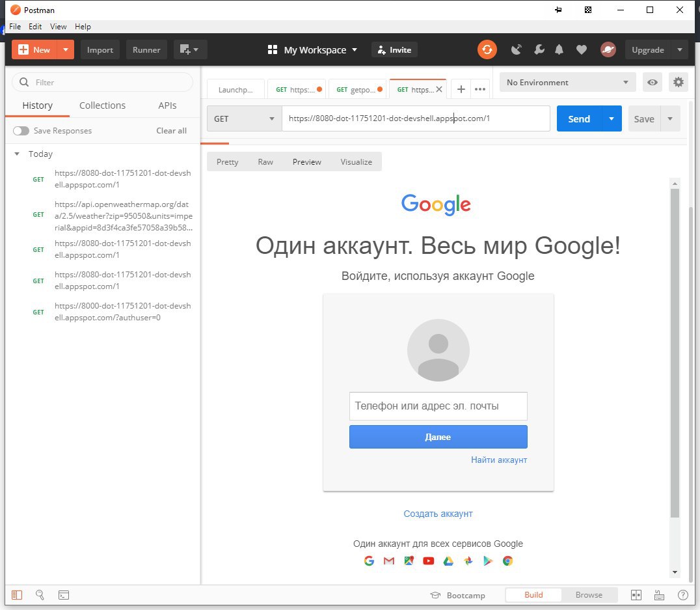
Task: Open the Upgrade dropdown arrow
Action: (x=679, y=49)
